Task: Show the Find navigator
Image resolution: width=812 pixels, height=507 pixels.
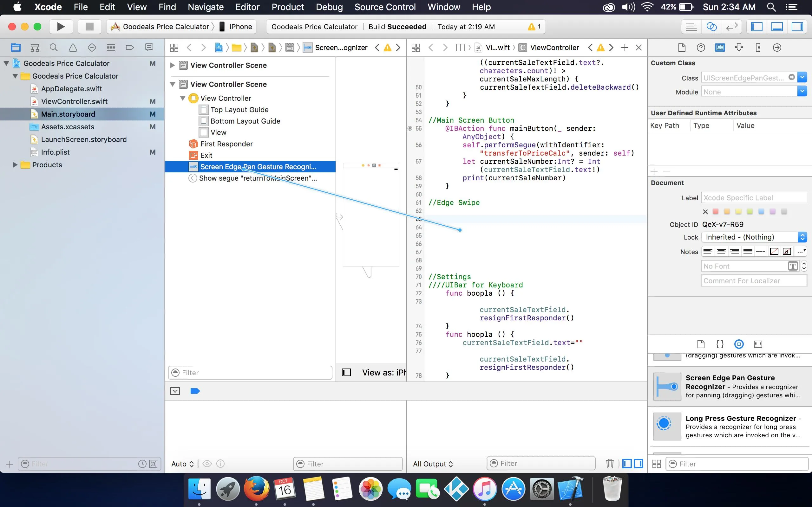Action: click(x=54, y=48)
